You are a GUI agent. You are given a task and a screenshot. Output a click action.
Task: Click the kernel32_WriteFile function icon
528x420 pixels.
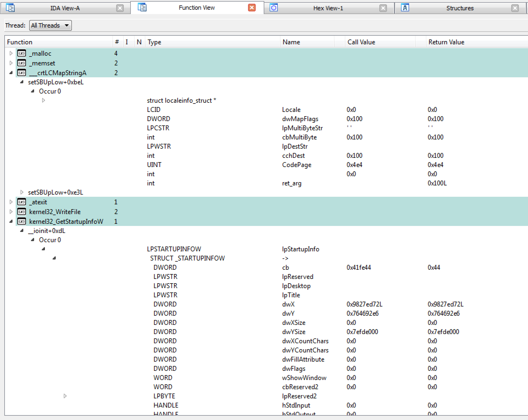coord(22,212)
